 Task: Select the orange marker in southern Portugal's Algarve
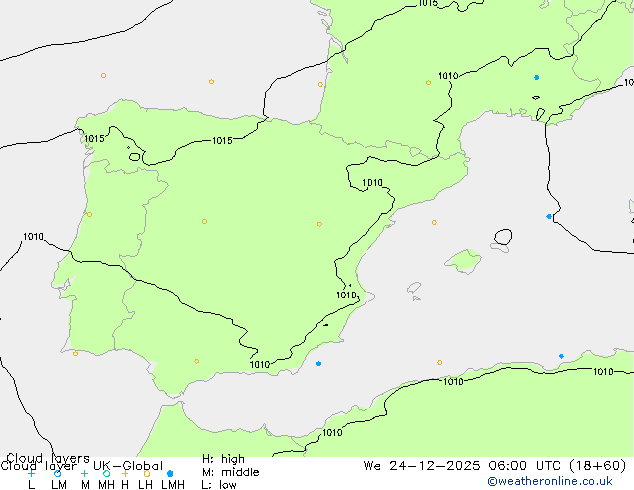(75, 354)
